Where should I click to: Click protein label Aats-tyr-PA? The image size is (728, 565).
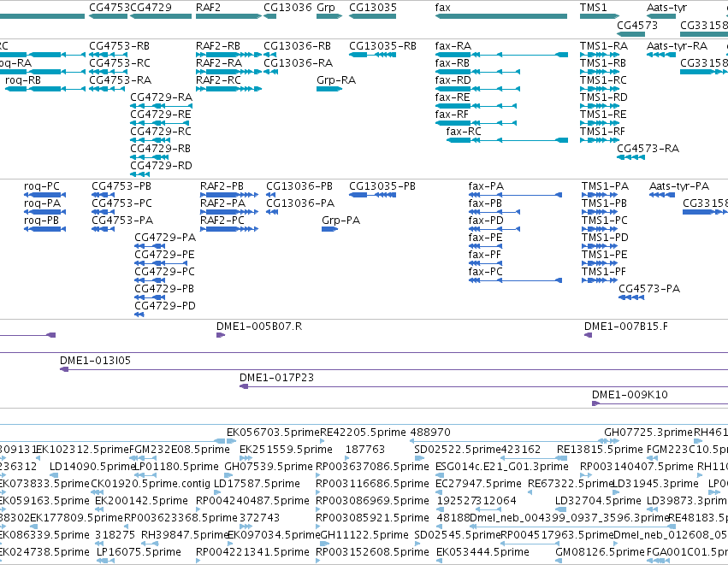(x=678, y=186)
